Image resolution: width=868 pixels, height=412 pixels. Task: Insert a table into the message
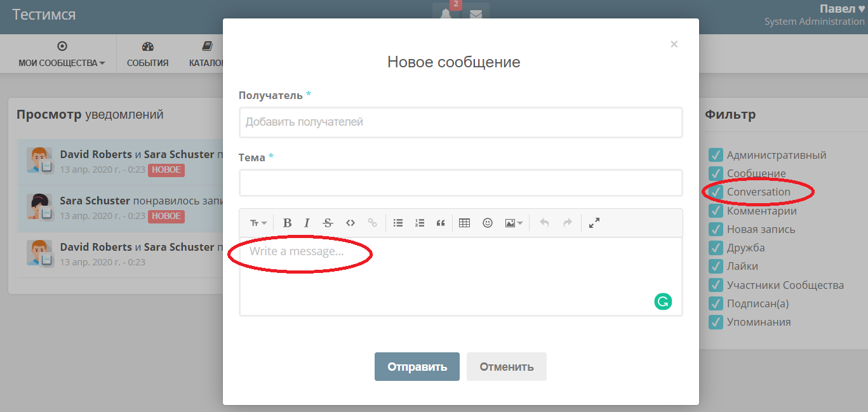point(464,223)
